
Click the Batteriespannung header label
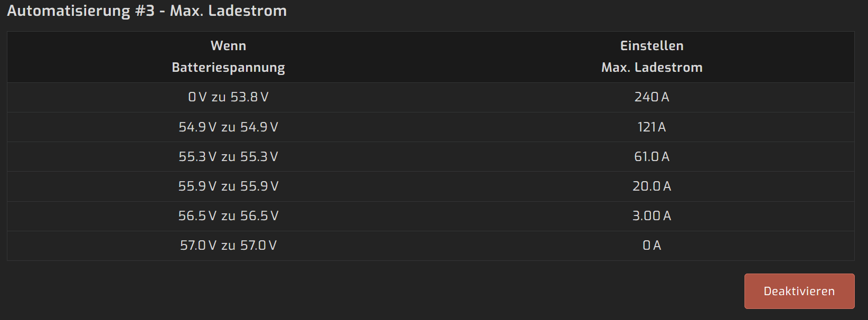pos(228,68)
